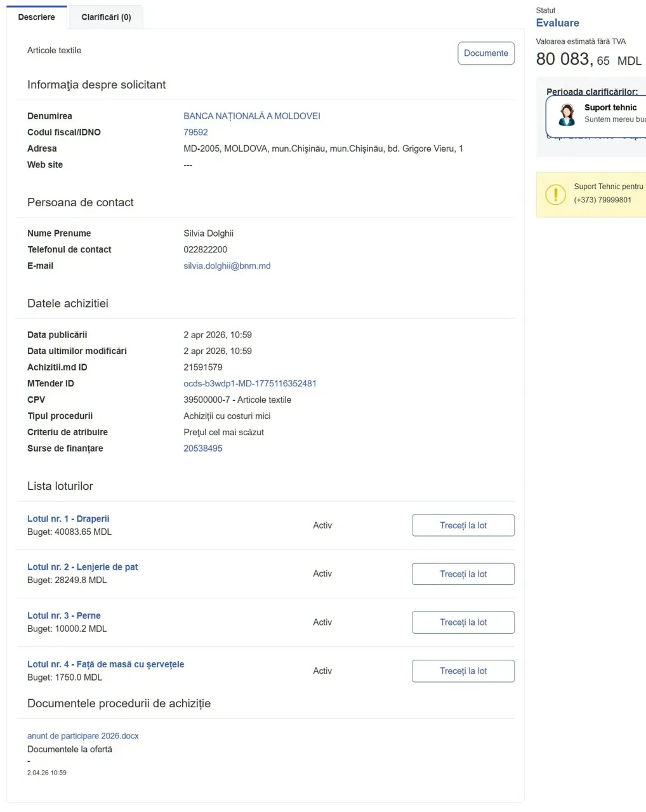The width and height of the screenshot is (646, 812).
Task: Click Buget: 1750.0 MDL text
Action: (64, 678)
